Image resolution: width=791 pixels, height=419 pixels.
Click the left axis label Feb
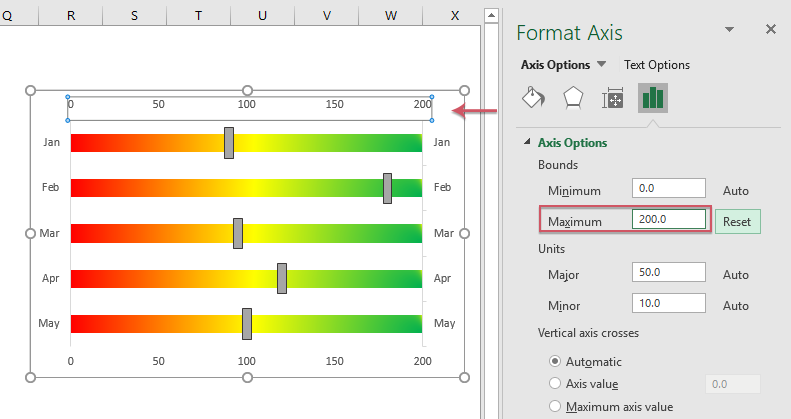[x=50, y=187]
